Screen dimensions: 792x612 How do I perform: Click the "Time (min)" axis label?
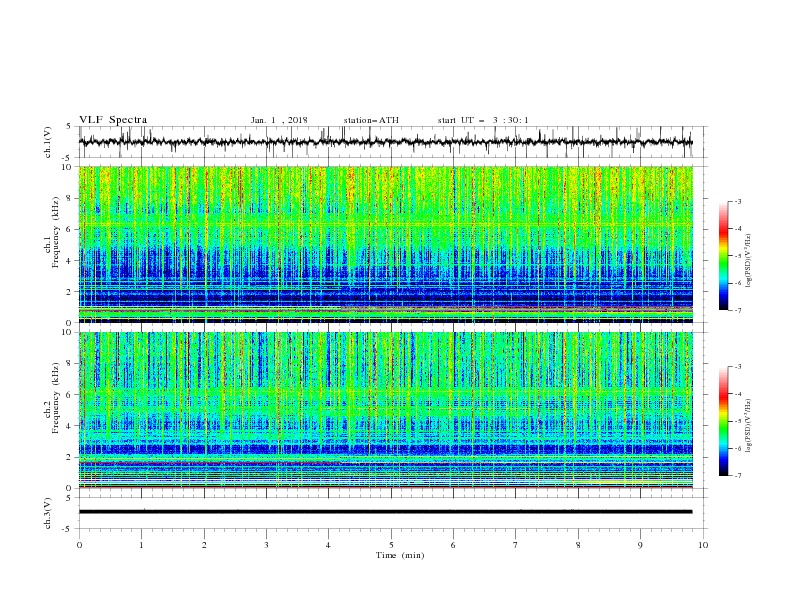coord(400,555)
